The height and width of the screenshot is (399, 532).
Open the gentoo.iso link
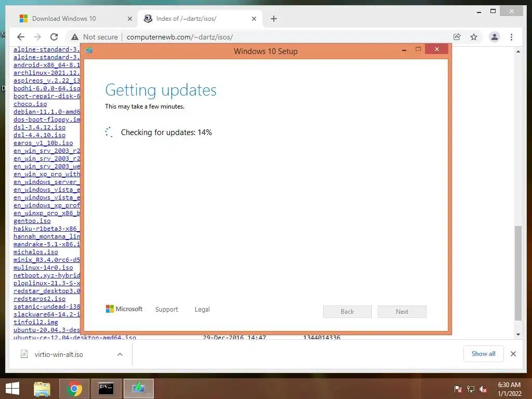tap(32, 221)
